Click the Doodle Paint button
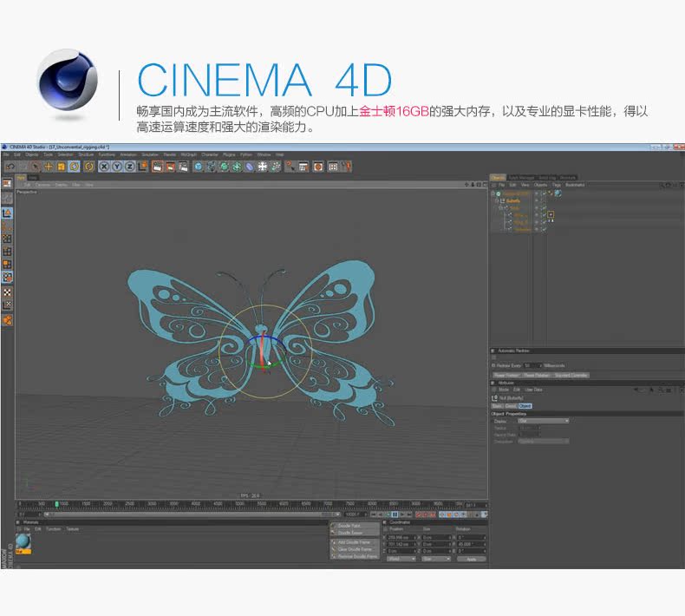The image size is (685, 616). (355, 526)
